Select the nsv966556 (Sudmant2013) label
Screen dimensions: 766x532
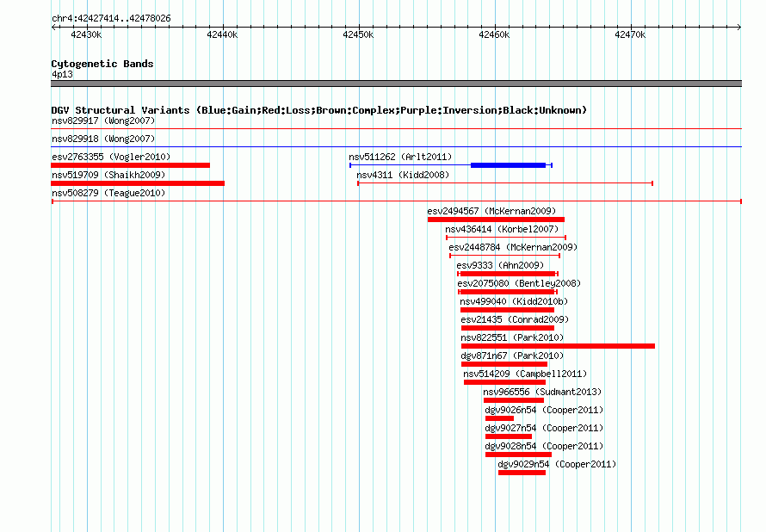pyautogui.click(x=542, y=392)
